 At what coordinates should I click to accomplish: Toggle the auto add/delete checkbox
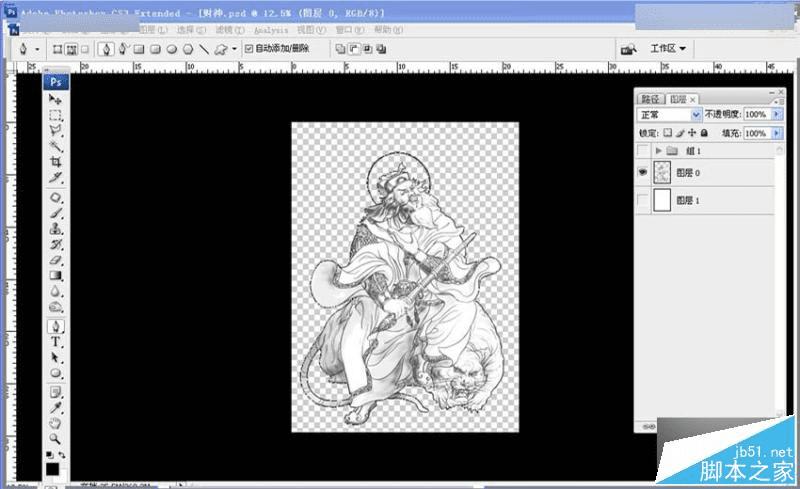pos(249,48)
